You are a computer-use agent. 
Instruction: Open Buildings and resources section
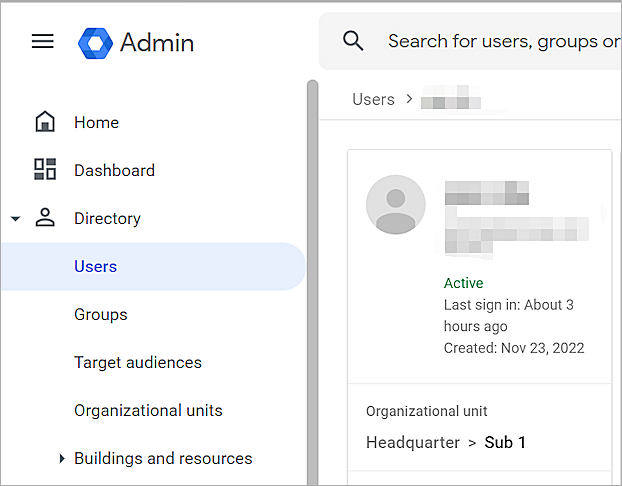tap(163, 458)
